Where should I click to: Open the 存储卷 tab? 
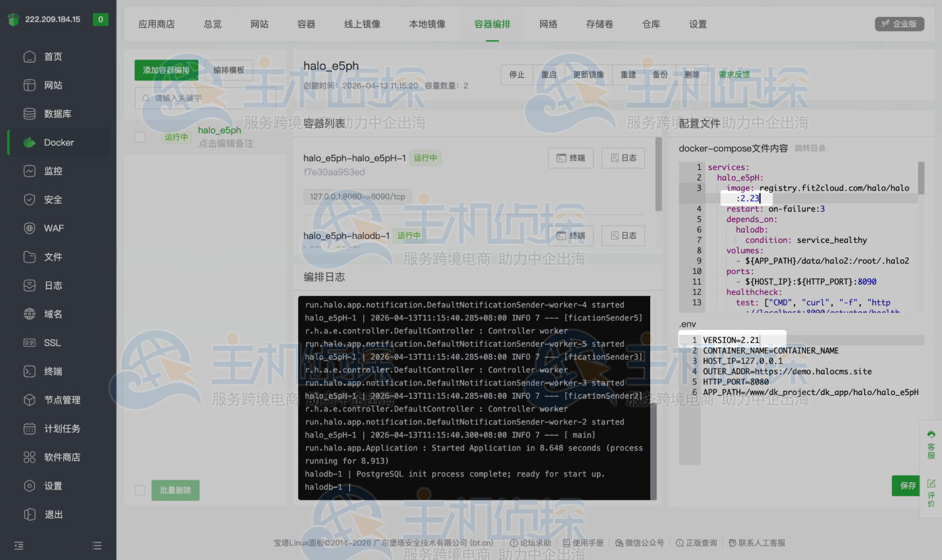(x=600, y=24)
